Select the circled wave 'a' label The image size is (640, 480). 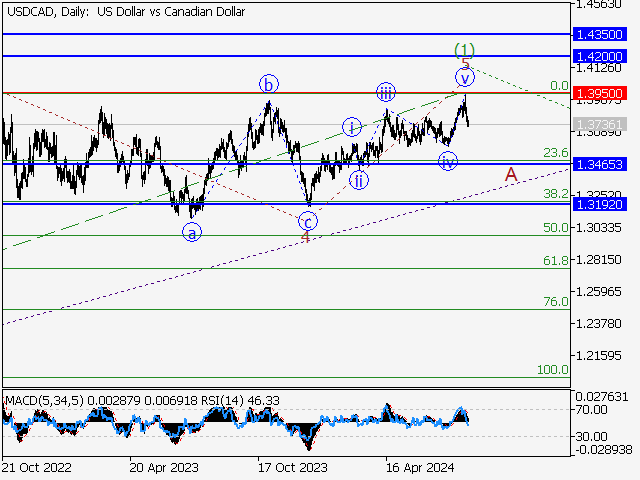click(192, 233)
